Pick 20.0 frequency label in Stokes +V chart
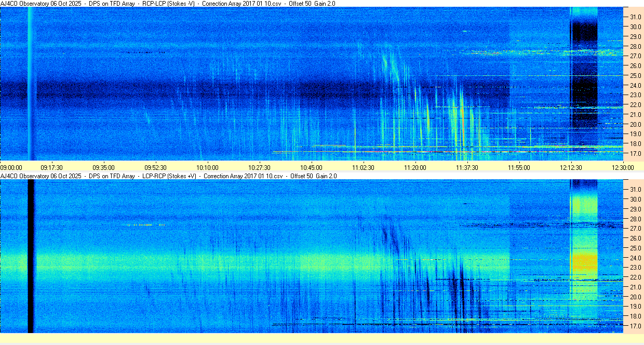This screenshot has width=644, height=345. pos(636,297)
